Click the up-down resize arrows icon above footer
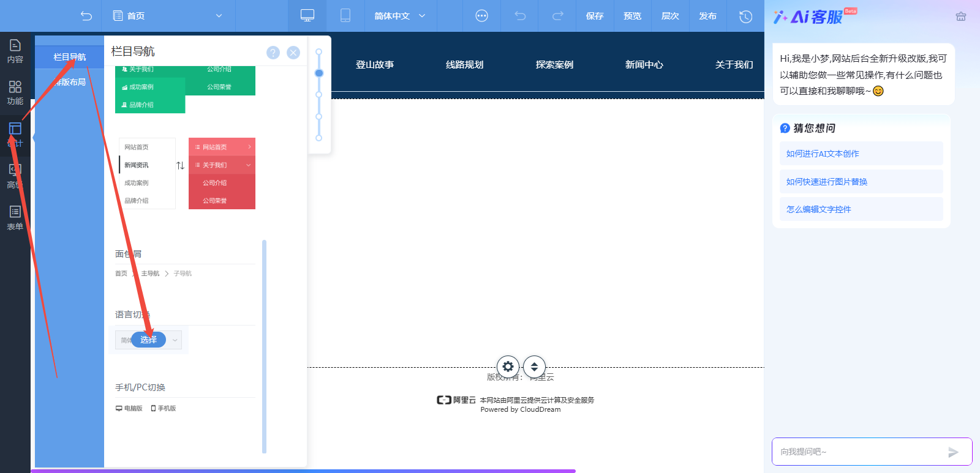Viewport: 980px width, 473px height. click(x=534, y=367)
